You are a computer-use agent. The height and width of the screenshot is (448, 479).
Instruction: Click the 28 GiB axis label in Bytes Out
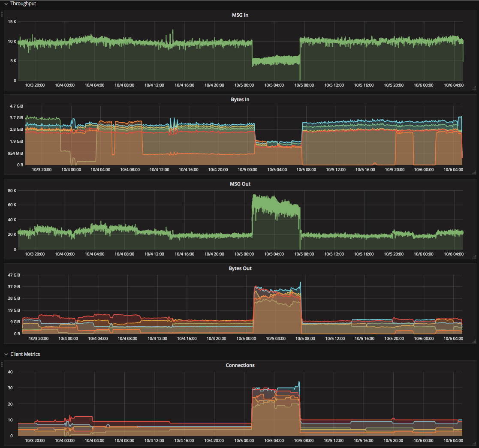point(14,298)
